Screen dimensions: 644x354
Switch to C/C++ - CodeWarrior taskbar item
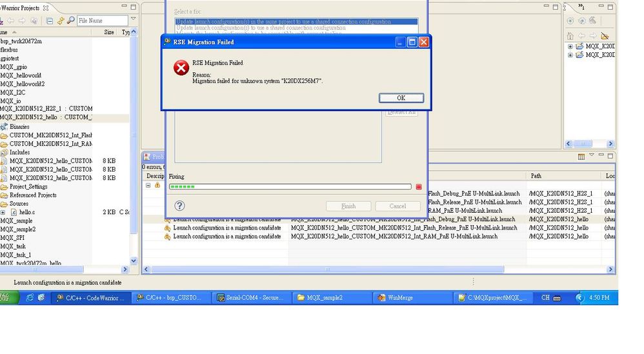(91, 298)
